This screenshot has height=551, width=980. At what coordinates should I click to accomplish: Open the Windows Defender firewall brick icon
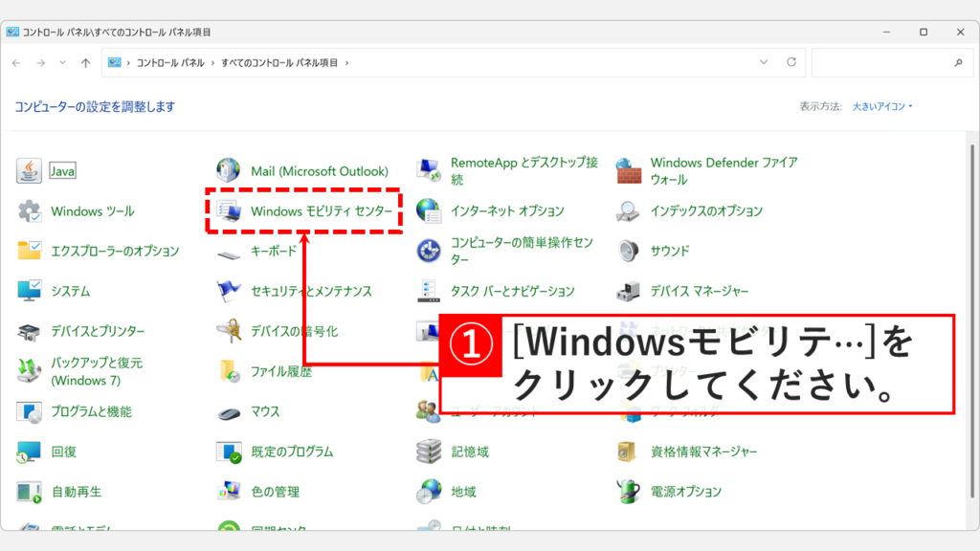tap(628, 170)
